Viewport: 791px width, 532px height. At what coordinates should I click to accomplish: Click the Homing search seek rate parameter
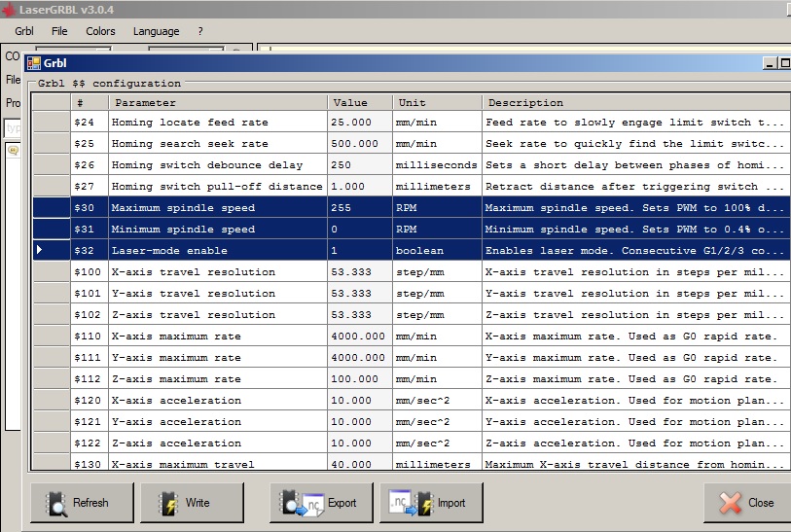click(218, 144)
